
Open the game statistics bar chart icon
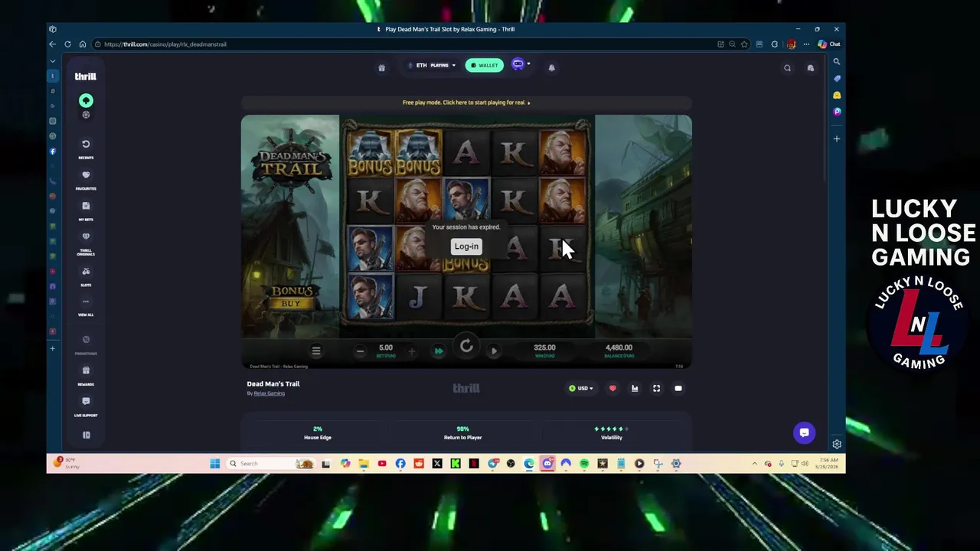click(x=635, y=388)
